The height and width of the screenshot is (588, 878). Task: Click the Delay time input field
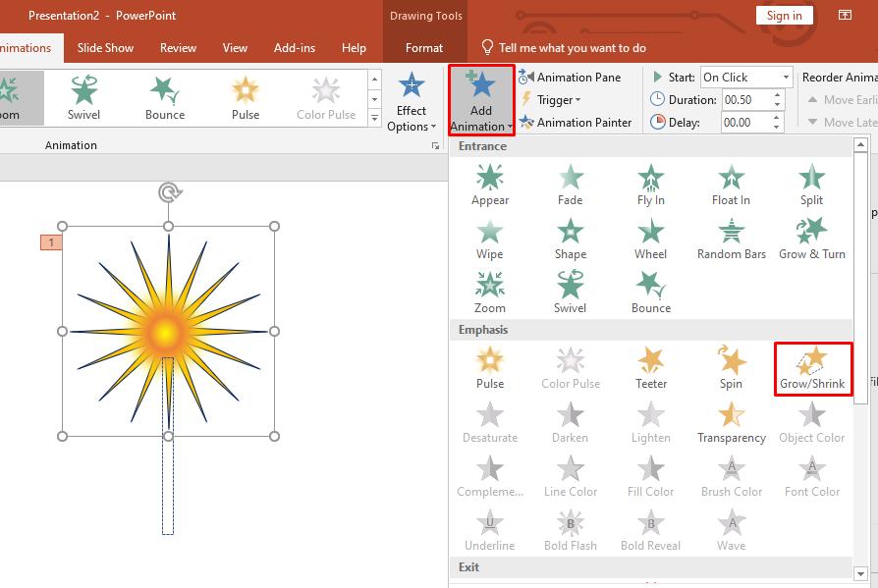tap(744, 123)
